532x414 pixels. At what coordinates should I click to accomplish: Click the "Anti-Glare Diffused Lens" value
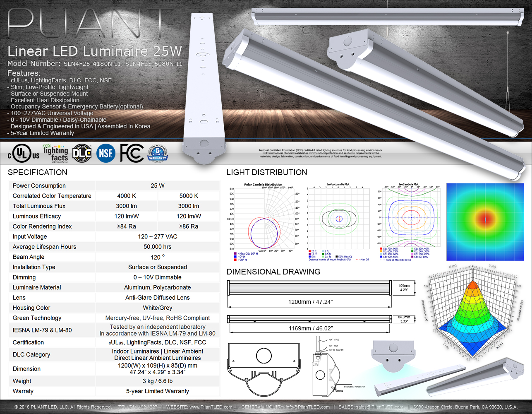158,298
